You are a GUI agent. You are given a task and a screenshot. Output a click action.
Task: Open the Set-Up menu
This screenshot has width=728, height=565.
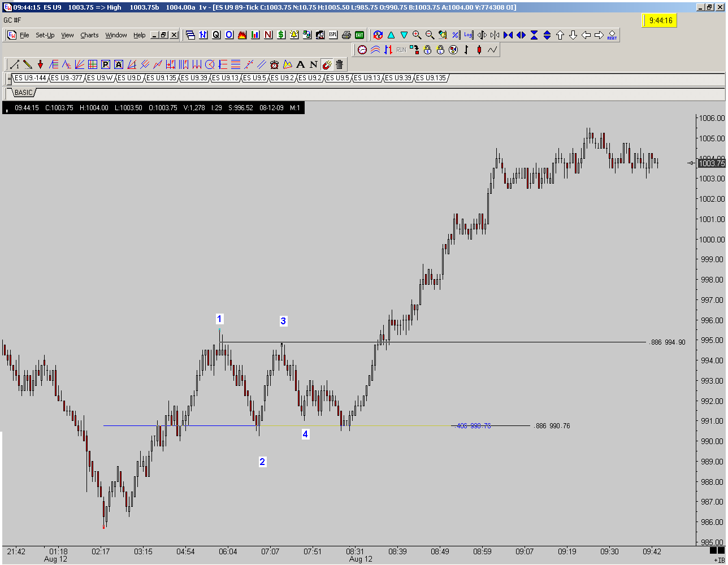(45, 35)
